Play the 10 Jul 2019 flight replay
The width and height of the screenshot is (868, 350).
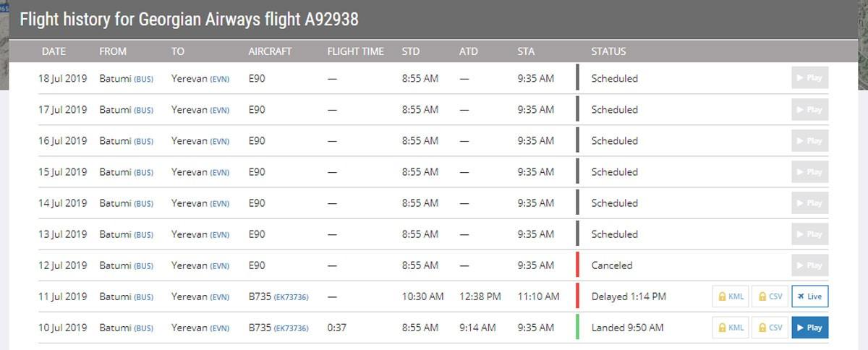[810, 328]
